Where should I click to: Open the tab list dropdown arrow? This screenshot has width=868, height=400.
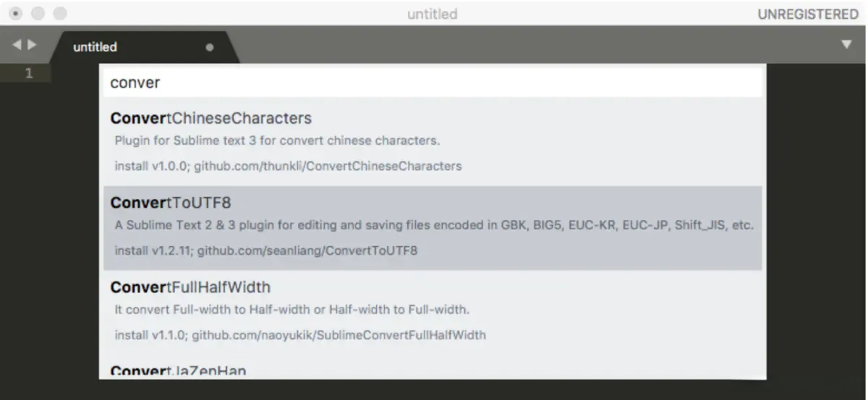(847, 45)
